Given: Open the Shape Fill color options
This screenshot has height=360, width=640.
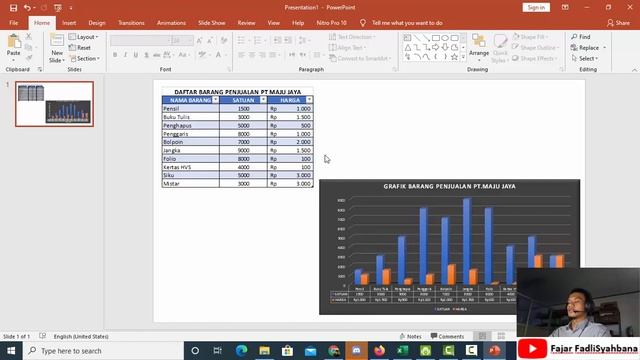Looking at the screenshot, I should click(530, 37).
